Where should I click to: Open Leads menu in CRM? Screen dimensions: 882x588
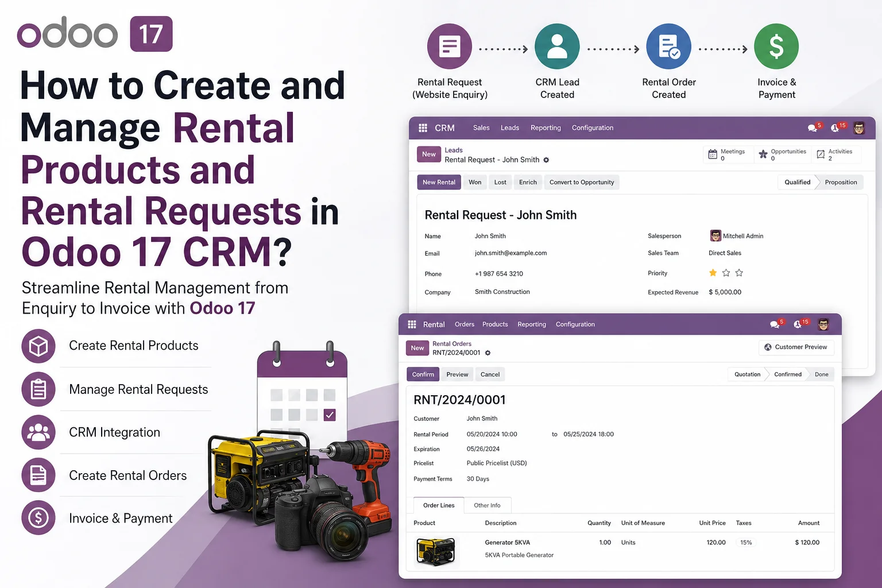point(510,128)
